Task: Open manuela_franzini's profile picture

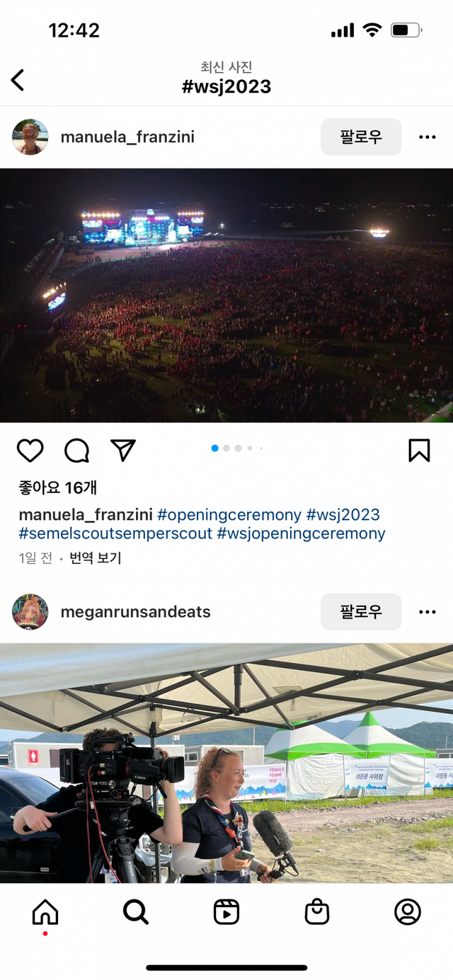Action: pos(30,137)
